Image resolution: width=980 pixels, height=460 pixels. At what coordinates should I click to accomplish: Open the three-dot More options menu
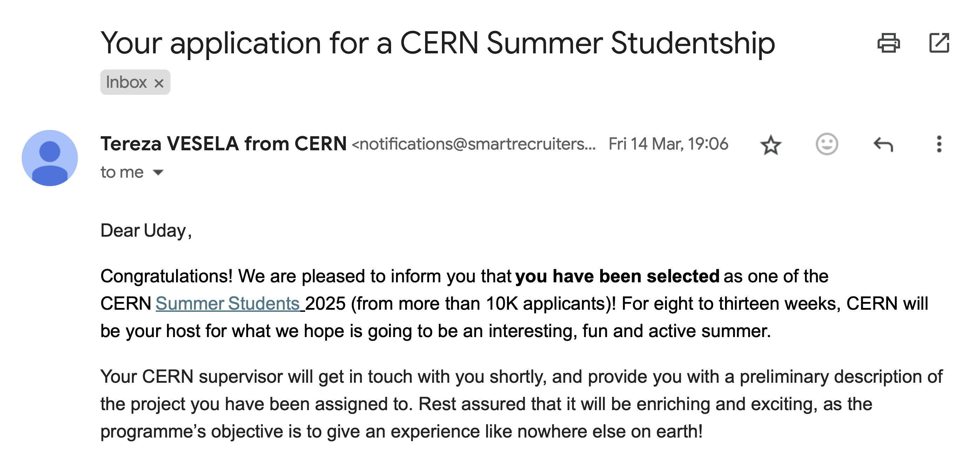[939, 144]
